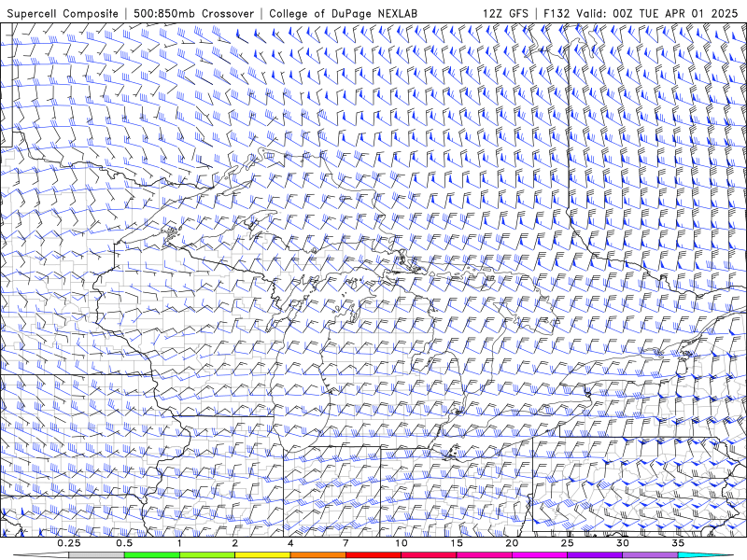Select the magenta color bar segment between 20 and 25
747x560 pixels.
[540, 555]
